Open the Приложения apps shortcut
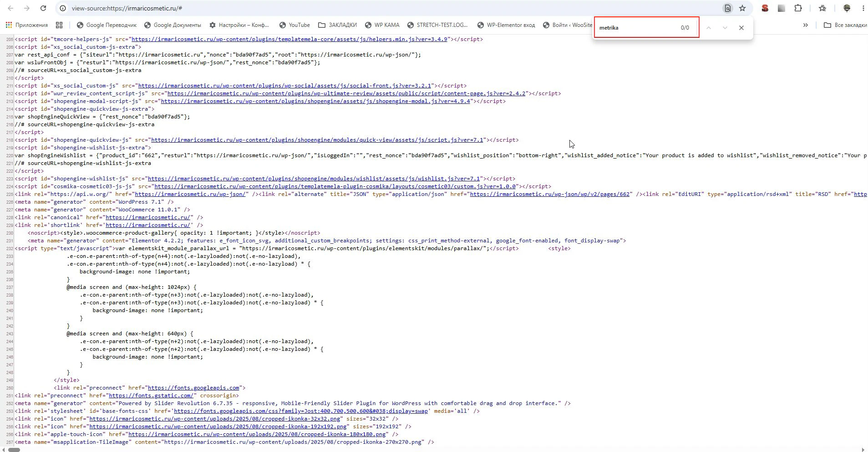This screenshot has width=868, height=452. pyautogui.click(x=26, y=25)
